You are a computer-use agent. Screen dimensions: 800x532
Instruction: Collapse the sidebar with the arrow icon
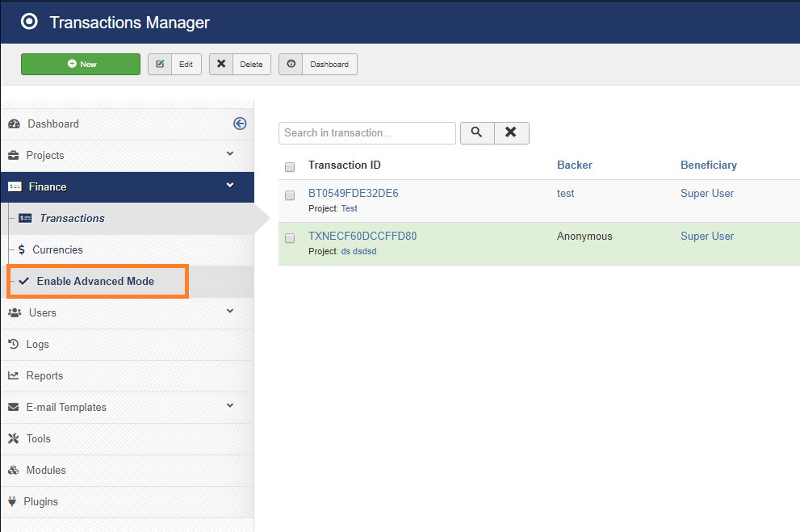240,124
